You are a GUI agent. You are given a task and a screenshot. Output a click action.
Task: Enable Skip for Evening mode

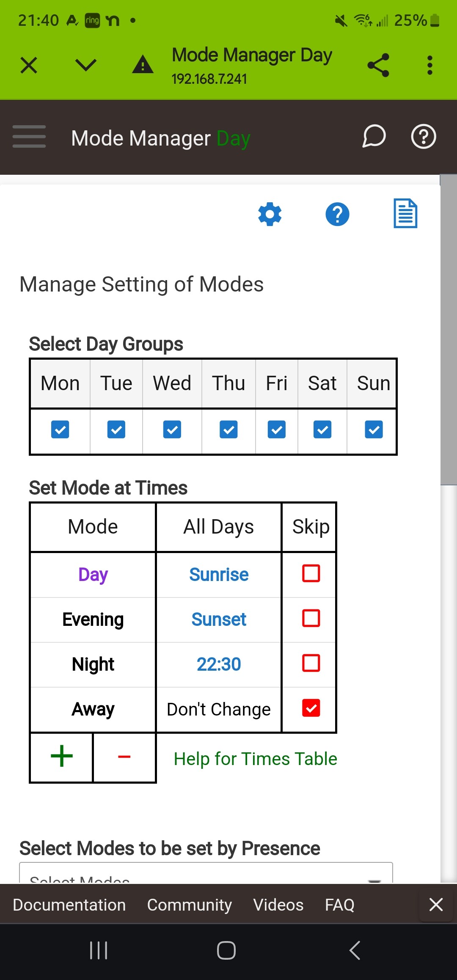coord(311,618)
